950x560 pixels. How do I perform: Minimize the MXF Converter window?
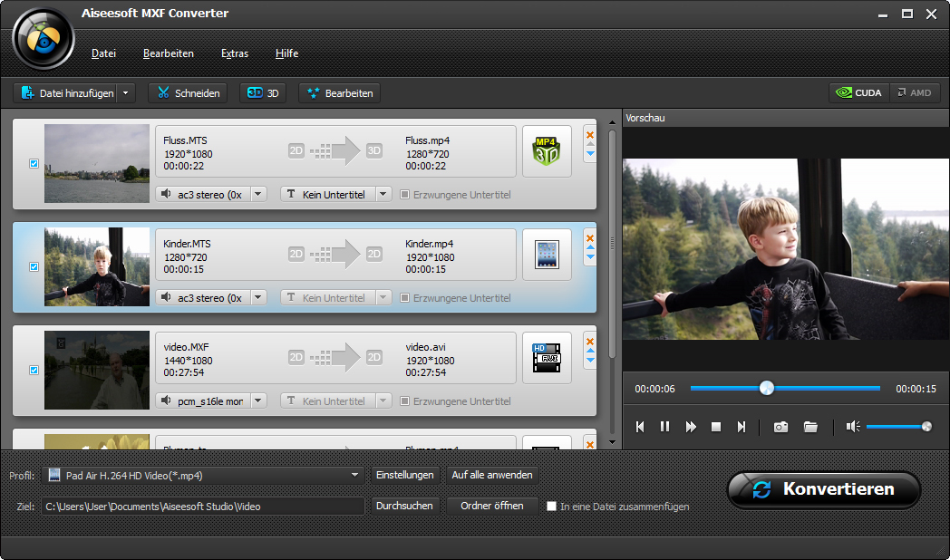[883, 14]
